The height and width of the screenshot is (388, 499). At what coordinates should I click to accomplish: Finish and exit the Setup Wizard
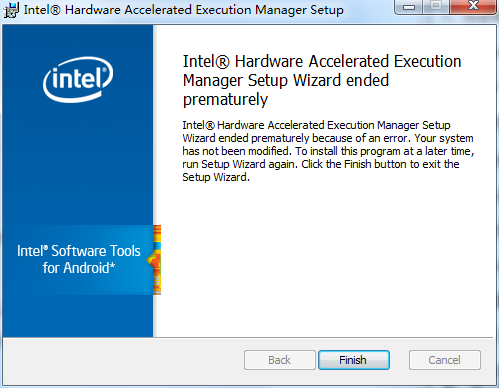coord(354,360)
